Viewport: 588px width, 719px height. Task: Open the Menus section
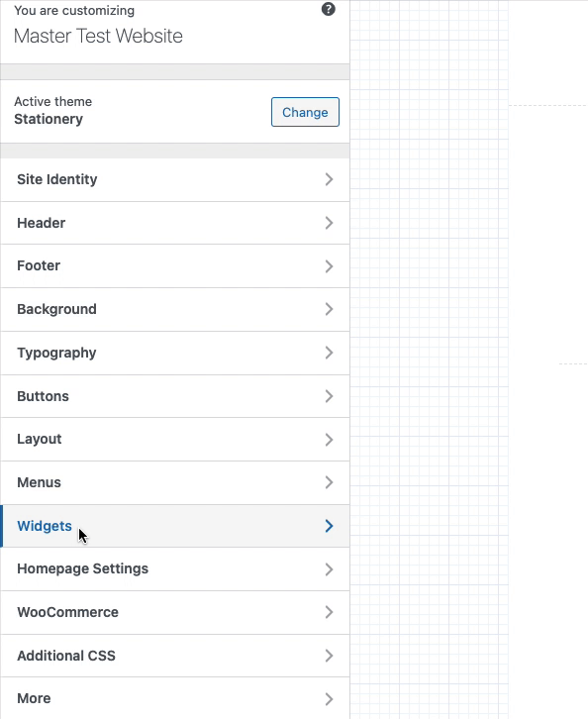tap(174, 483)
